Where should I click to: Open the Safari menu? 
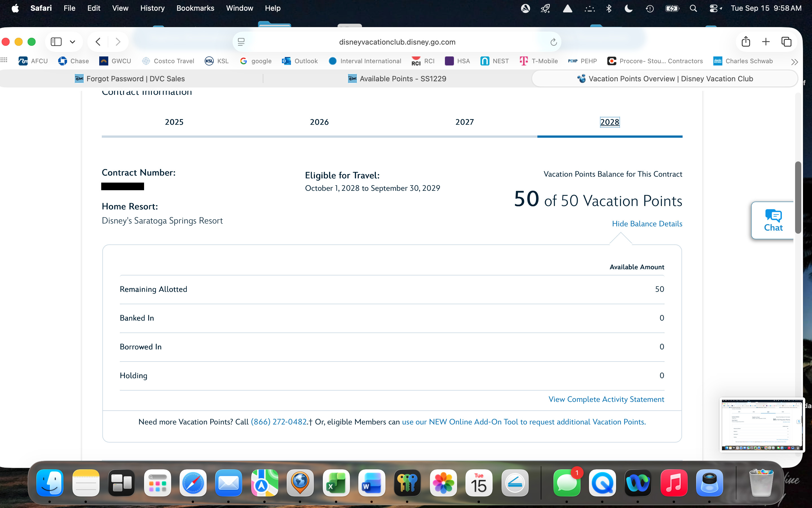(41, 8)
